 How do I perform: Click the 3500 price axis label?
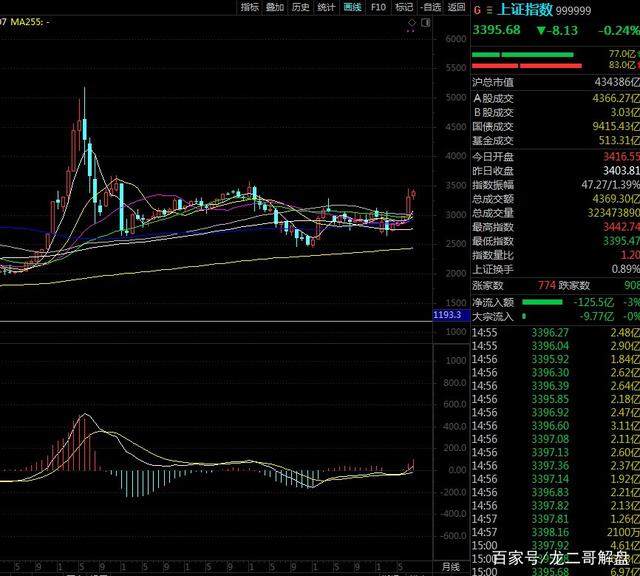coord(456,185)
